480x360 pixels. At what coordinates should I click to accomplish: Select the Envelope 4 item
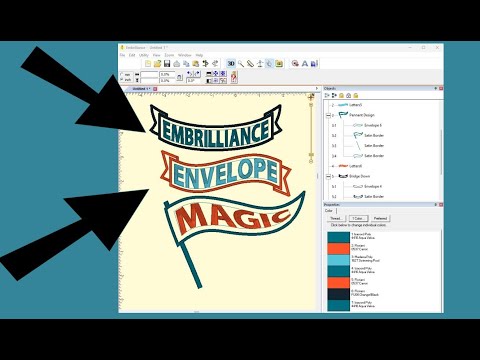(373, 186)
